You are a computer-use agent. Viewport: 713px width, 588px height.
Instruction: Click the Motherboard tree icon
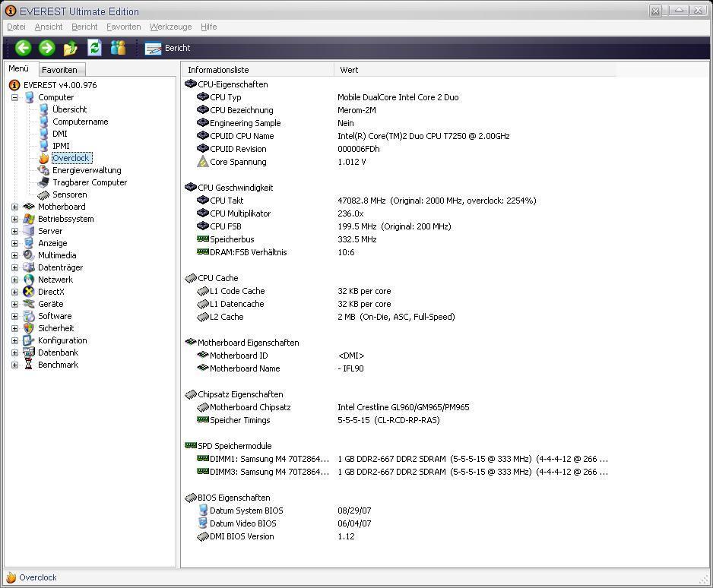pyautogui.click(x=29, y=207)
